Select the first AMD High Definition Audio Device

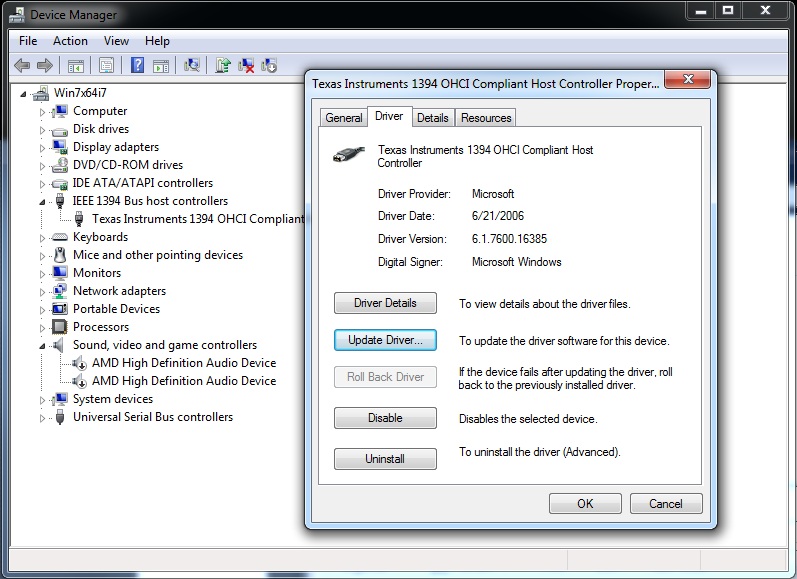(184, 363)
